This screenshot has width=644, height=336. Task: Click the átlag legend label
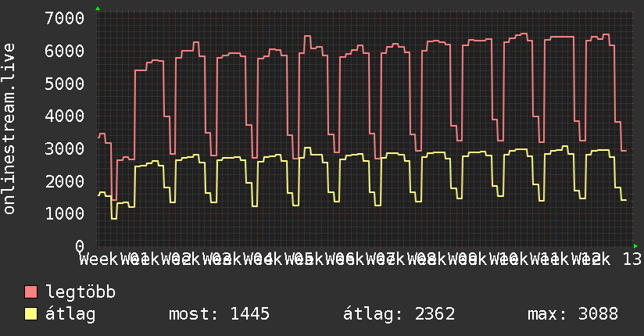[70, 314]
